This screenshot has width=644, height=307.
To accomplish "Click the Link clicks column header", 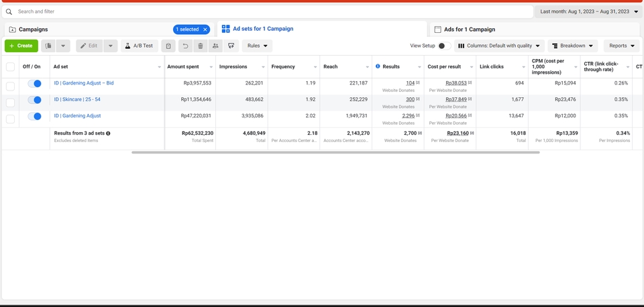I will [492, 66].
